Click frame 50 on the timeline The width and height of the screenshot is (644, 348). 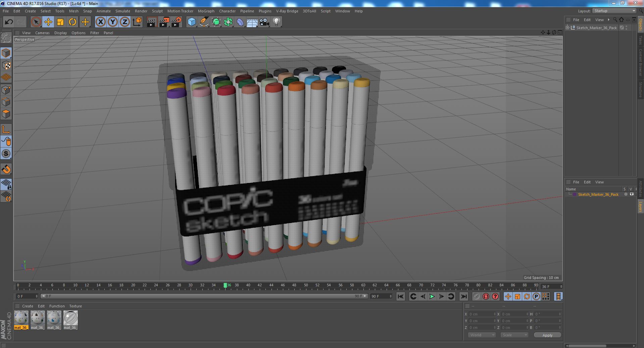[306, 285]
